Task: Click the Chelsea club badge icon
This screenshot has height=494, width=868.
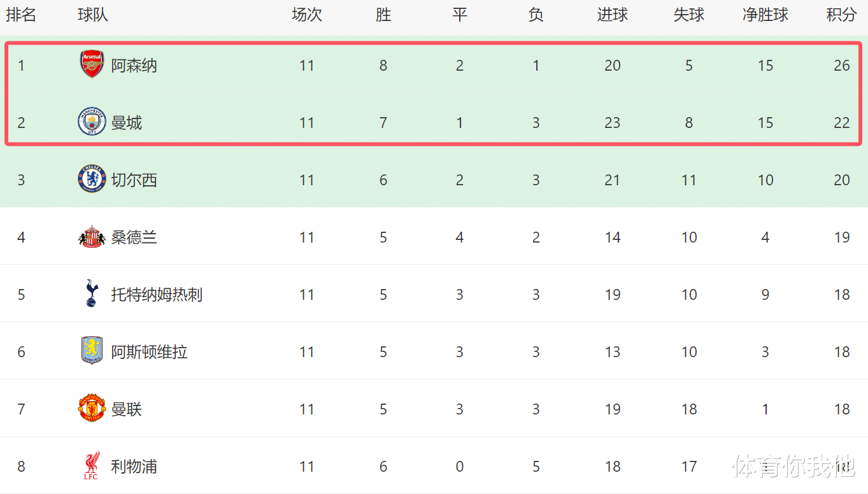Action: pyautogui.click(x=92, y=180)
